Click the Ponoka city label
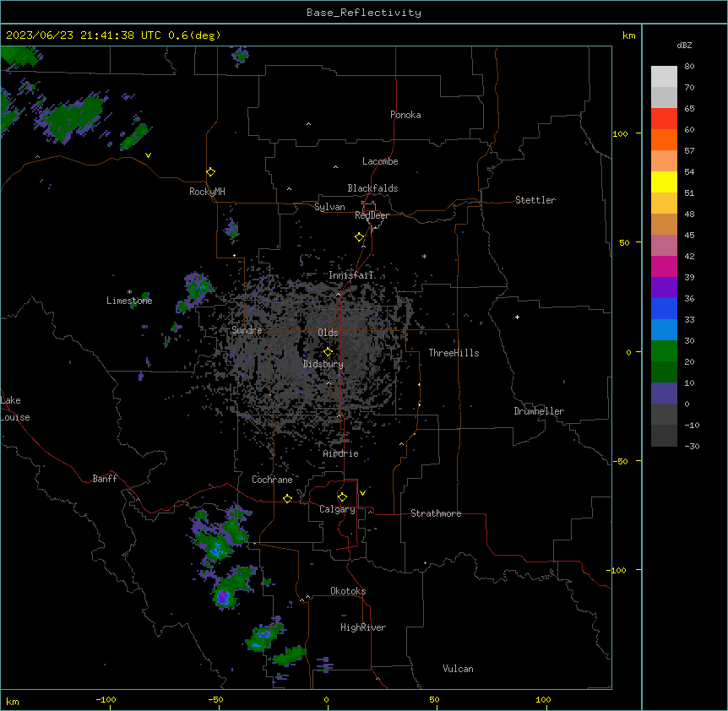Viewport: 728px width, 711px height. (x=405, y=115)
